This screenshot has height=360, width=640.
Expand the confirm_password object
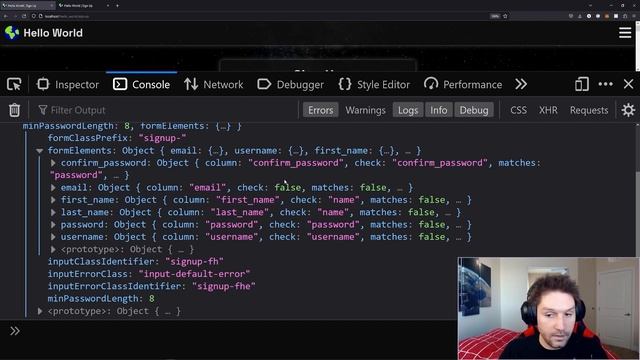(x=53, y=163)
